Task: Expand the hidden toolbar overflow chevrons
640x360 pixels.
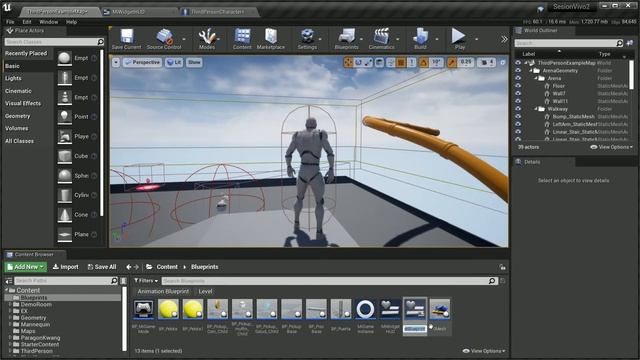Action: (504, 39)
